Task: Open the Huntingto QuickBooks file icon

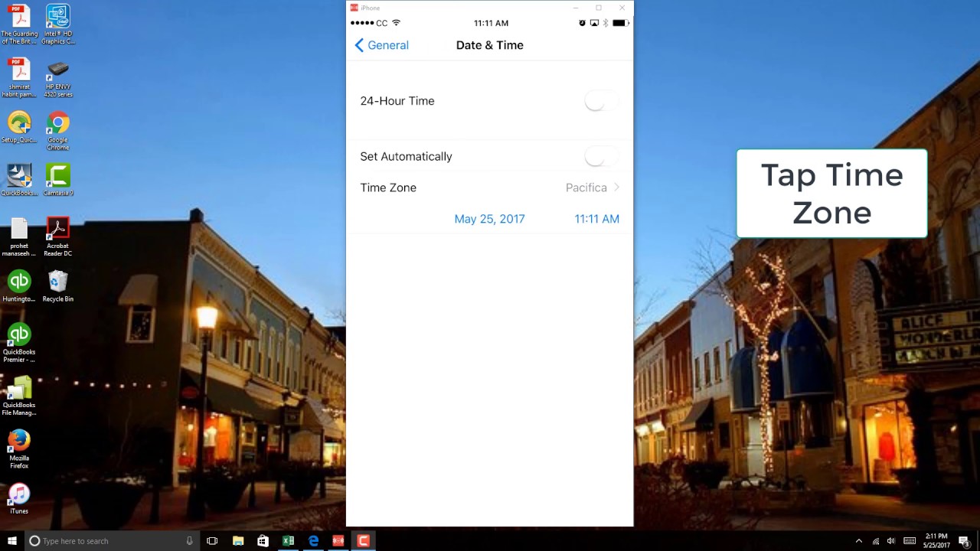Action: [x=19, y=286]
